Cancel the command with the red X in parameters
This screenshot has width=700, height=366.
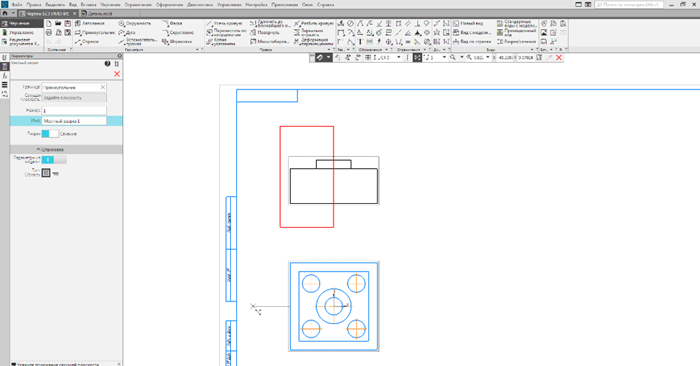117,74
